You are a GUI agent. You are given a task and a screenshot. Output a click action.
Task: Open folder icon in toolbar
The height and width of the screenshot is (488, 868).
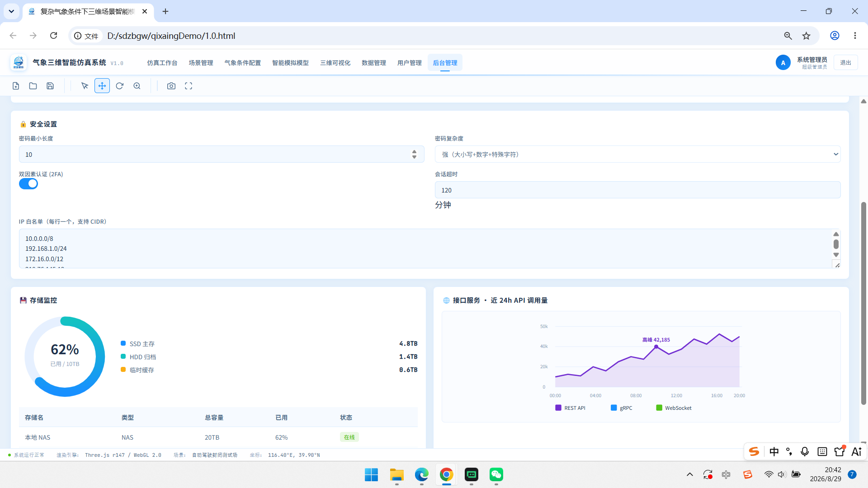tap(33, 86)
